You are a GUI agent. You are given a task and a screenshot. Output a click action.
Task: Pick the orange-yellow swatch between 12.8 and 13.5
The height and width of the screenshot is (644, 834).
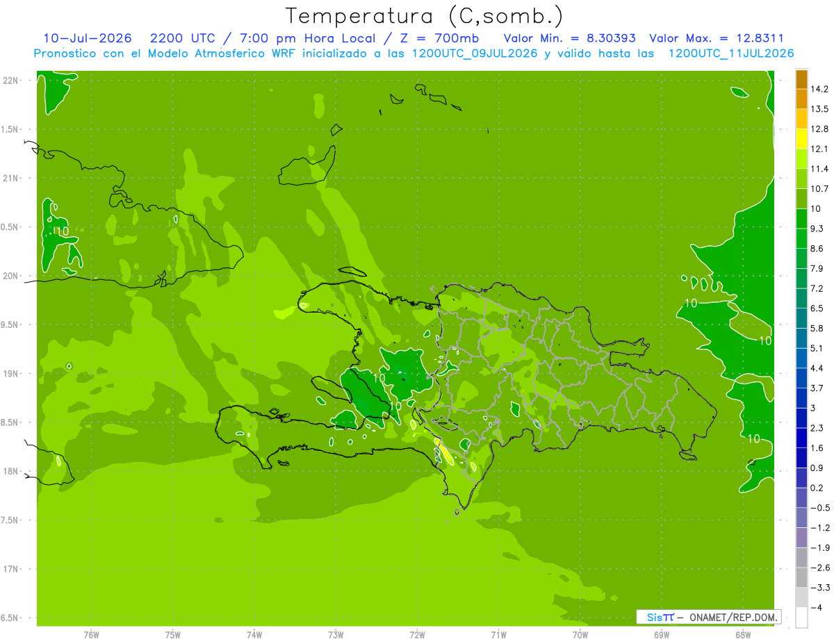tap(801, 119)
